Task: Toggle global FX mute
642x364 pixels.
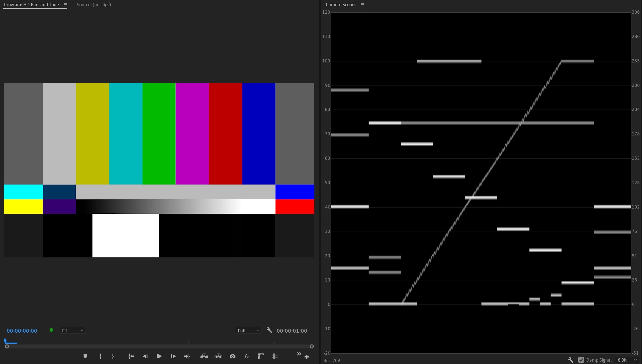Action: click(x=246, y=357)
